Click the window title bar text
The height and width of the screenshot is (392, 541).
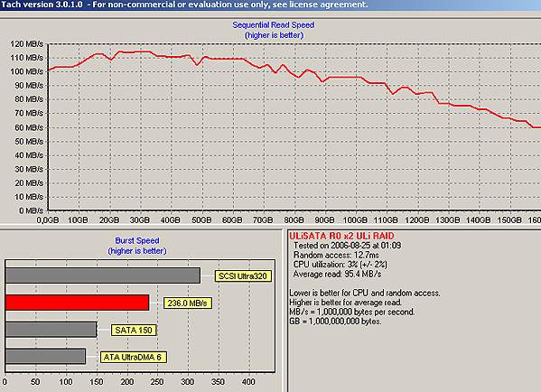click(x=184, y=5)
